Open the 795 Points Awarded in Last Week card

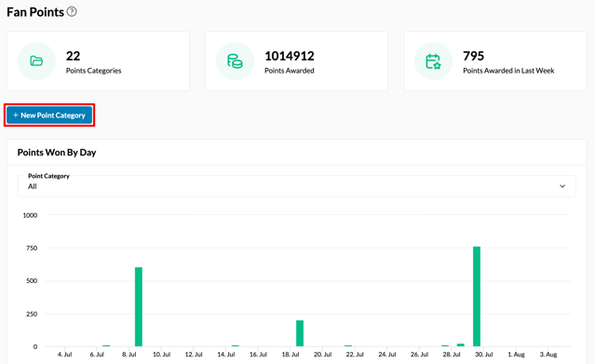coord(495,61)
